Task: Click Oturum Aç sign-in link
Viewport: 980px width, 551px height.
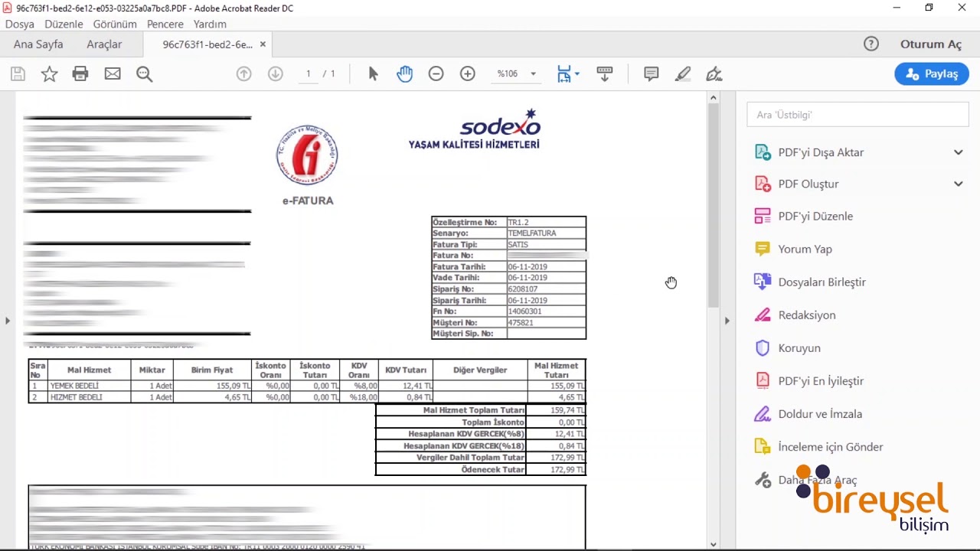Action: [x=931, y=44]
